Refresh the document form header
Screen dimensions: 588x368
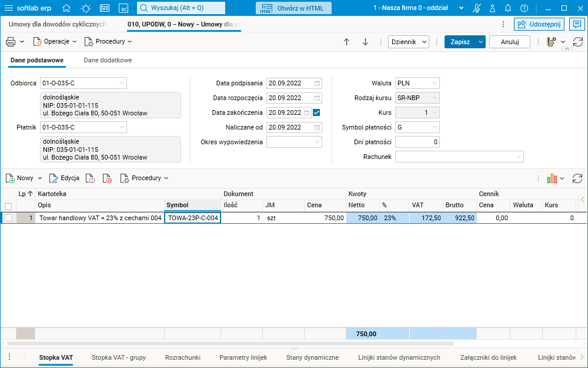tap(578, 42)
